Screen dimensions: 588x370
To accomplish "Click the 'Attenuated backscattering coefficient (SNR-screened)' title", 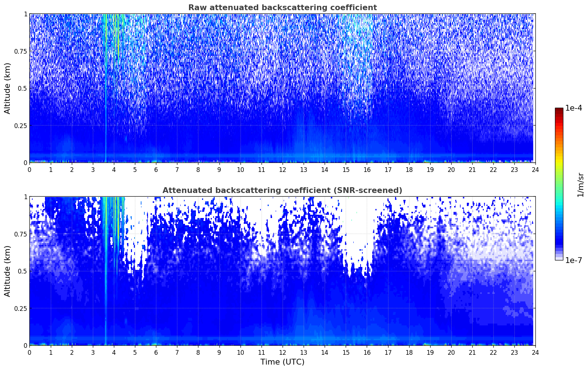I will point(282,190).
